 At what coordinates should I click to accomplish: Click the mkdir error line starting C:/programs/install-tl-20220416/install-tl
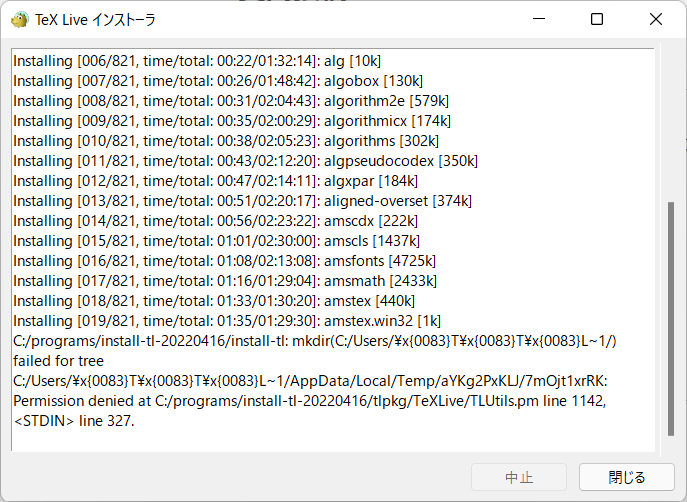tap(315, 341)
